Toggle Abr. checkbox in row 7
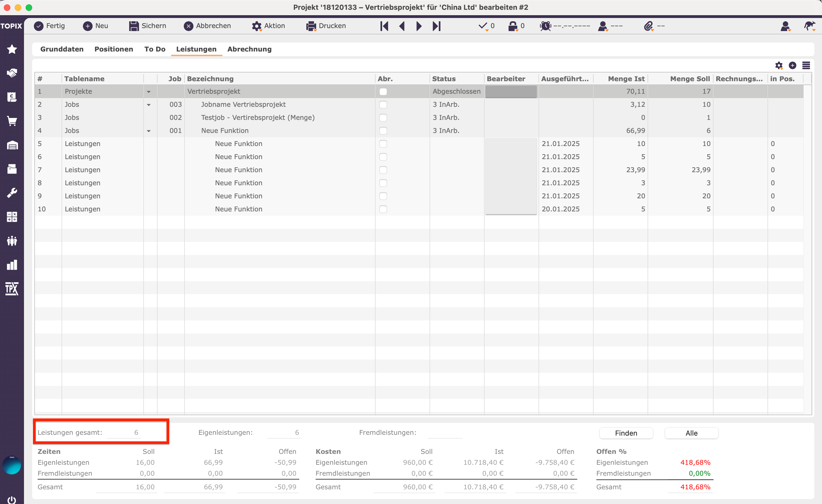 pos(383,170)
